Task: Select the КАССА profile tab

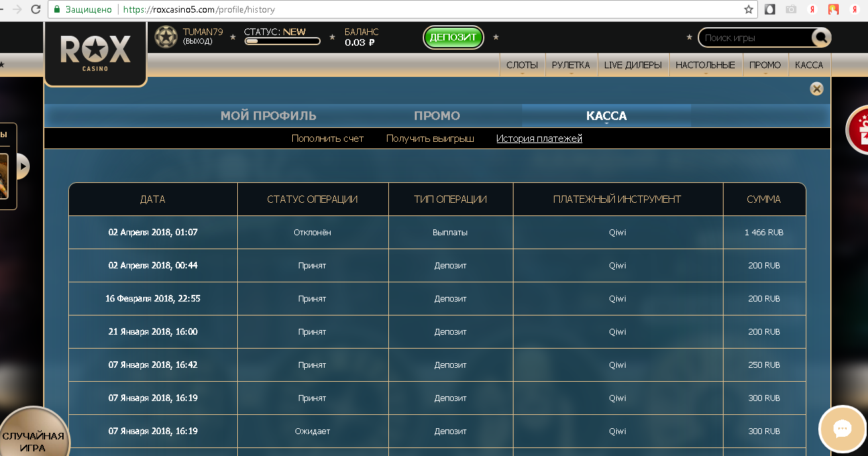Action: point(606,115)
